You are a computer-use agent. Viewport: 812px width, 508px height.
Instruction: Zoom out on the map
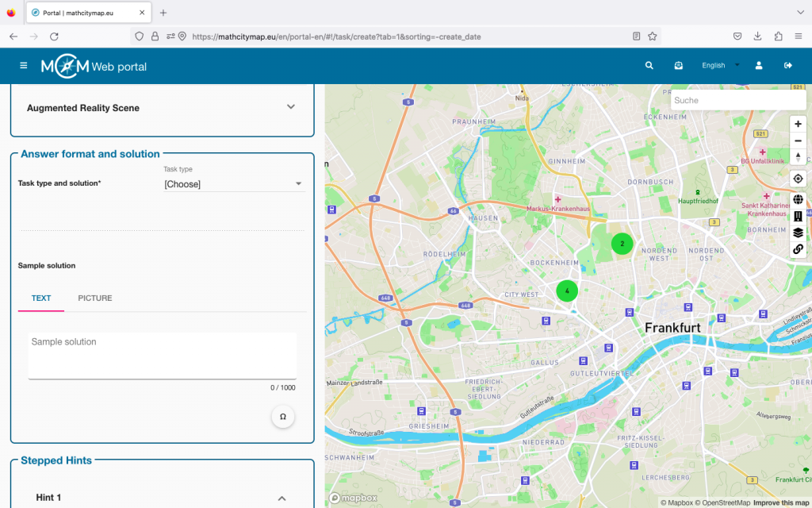(x=798, y=140)
